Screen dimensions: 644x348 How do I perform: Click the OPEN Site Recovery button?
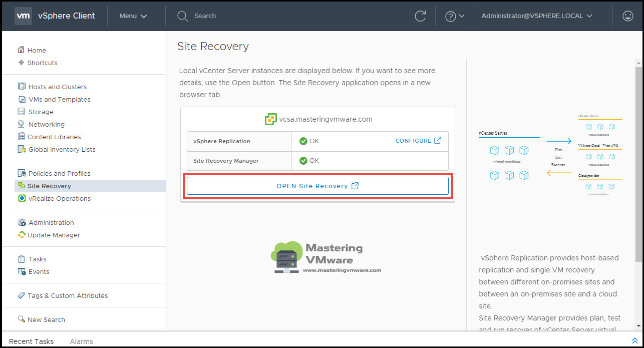tap(317, 186)
